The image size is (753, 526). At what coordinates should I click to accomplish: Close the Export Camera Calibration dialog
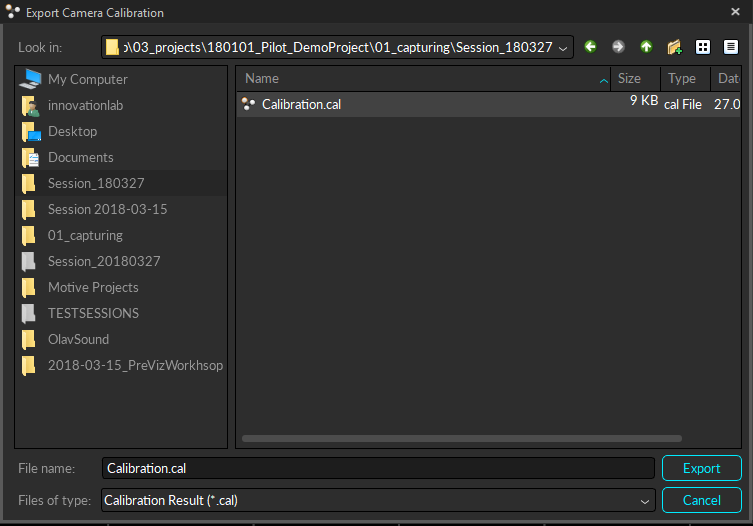(x=736, y=12)
